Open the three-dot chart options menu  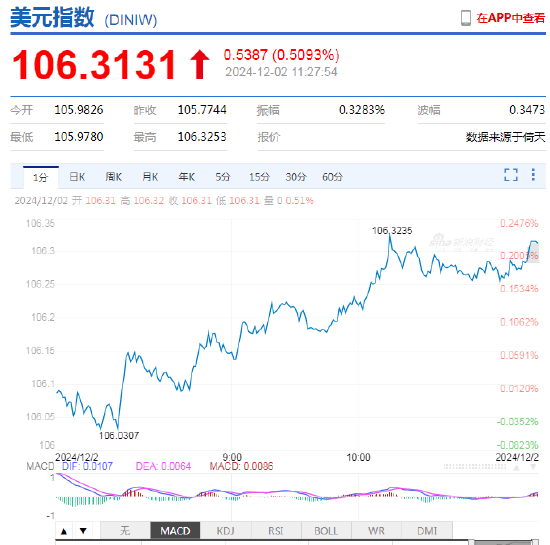(x=533, y=175)
